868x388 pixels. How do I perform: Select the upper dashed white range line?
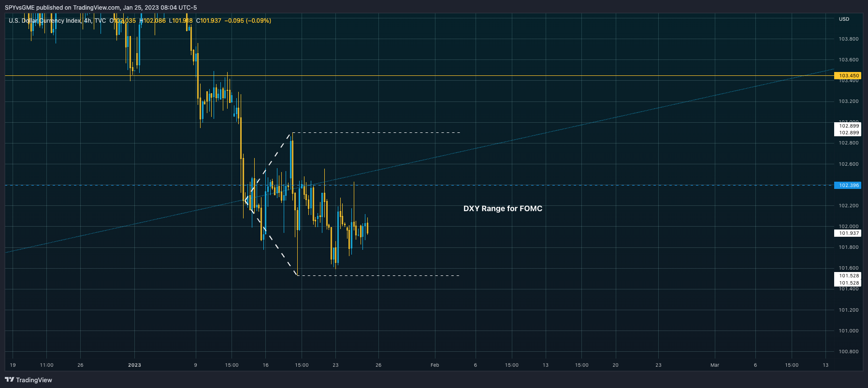point(376,132)
